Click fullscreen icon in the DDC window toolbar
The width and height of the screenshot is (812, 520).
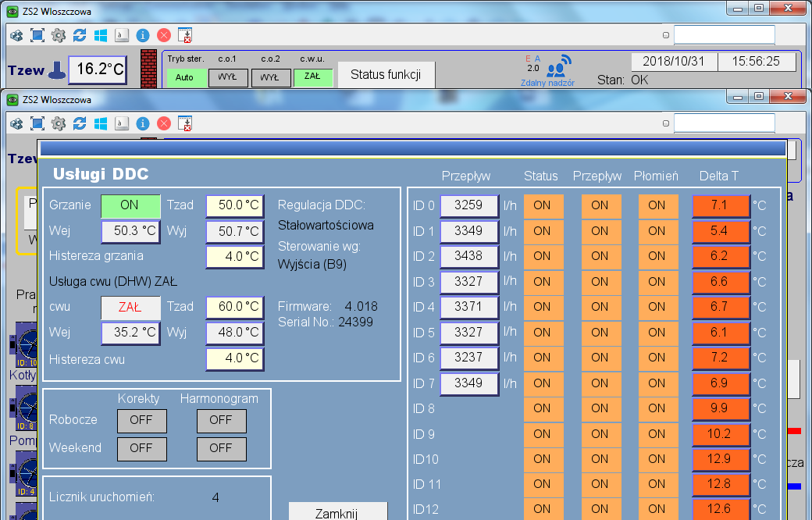(x=37, y=124)
